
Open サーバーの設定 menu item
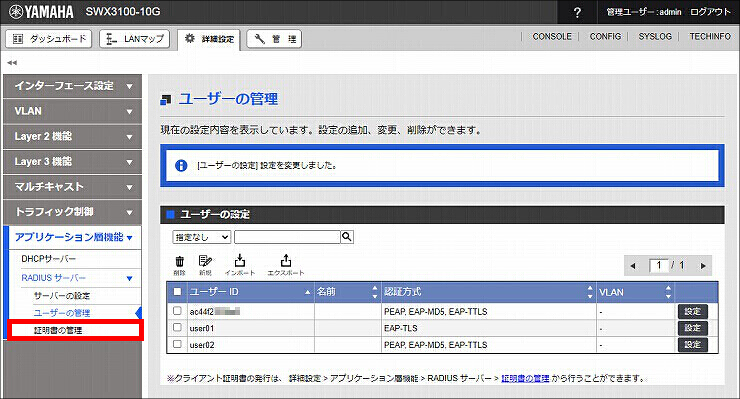(61, 296)
